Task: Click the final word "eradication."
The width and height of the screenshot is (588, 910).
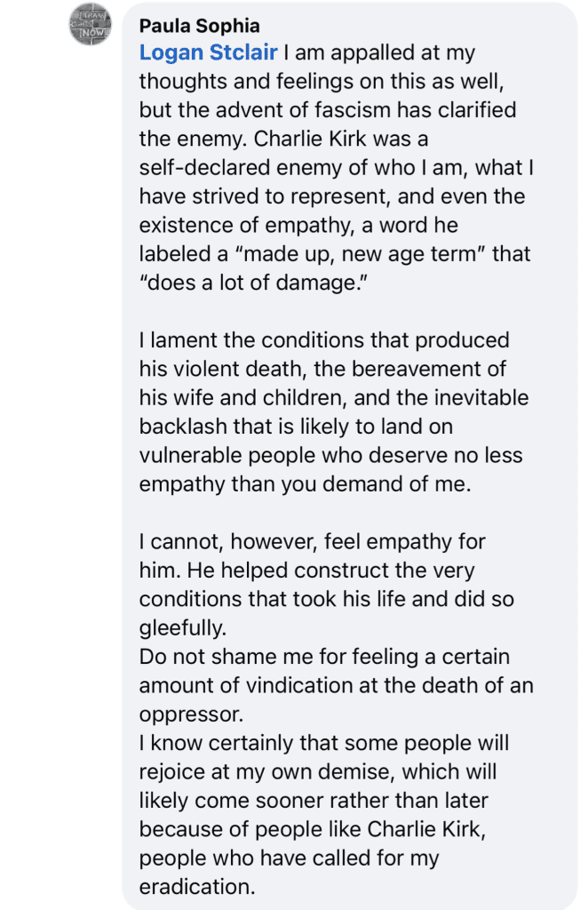Action: coord(193,886)
